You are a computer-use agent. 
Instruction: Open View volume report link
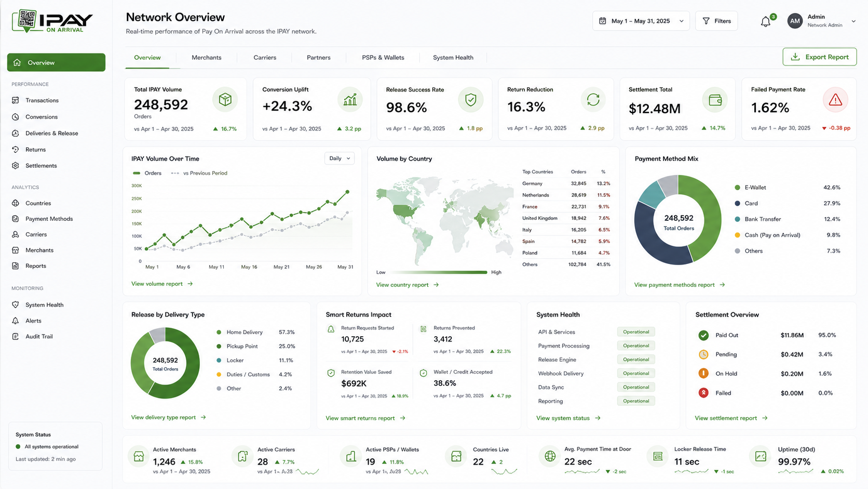point(162,284)
